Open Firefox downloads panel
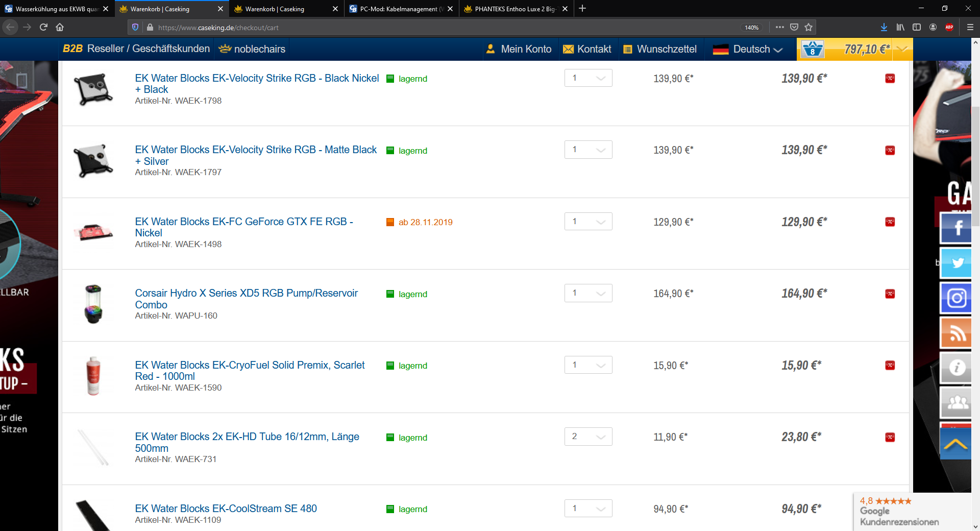 [x=884, y=27]
